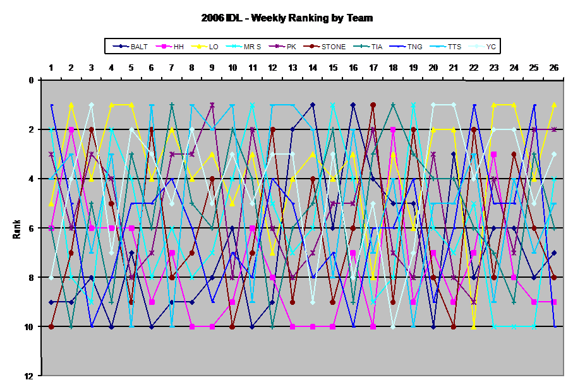
Task: Select the week 13 x-axis label
Action: pyautogui.click(x=293, y=68)
